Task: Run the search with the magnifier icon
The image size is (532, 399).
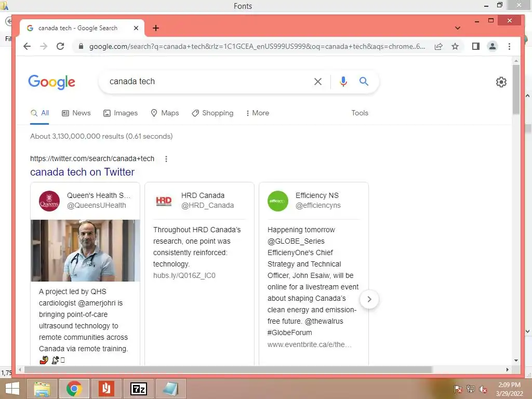Action: point(364,82)
